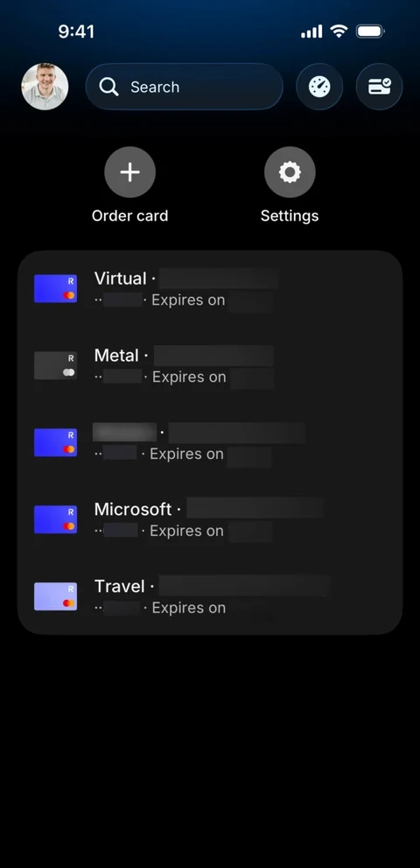Image resolution: width=420 pixels, height=868 pixels.
Task: Select the Settings label
Action: [290, 215]
